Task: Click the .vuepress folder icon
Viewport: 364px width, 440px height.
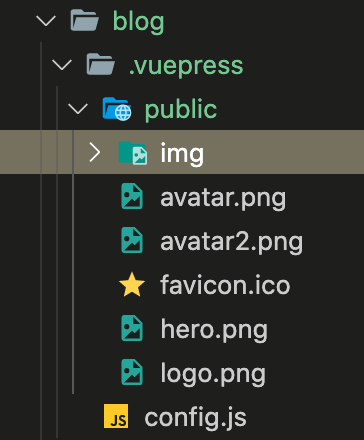Action: (x=100, y=64)
